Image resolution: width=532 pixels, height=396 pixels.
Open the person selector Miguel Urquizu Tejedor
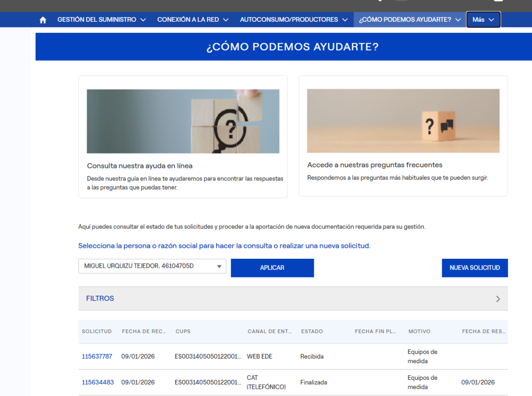(x=152, y=267)
